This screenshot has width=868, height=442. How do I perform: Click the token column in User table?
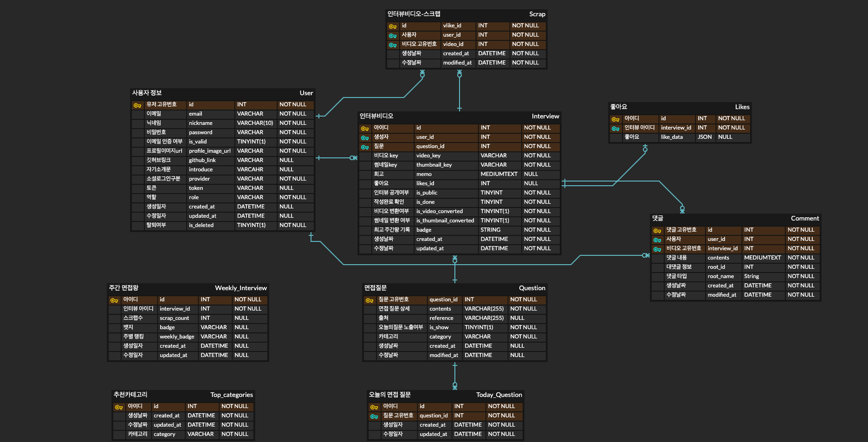click(196, 188)
